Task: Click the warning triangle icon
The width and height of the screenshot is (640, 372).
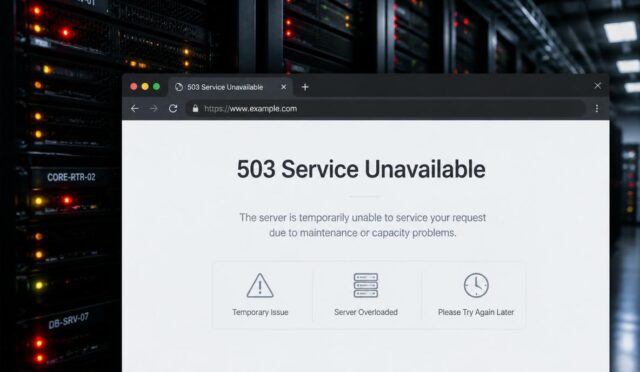Action: [x=260, y=285]
